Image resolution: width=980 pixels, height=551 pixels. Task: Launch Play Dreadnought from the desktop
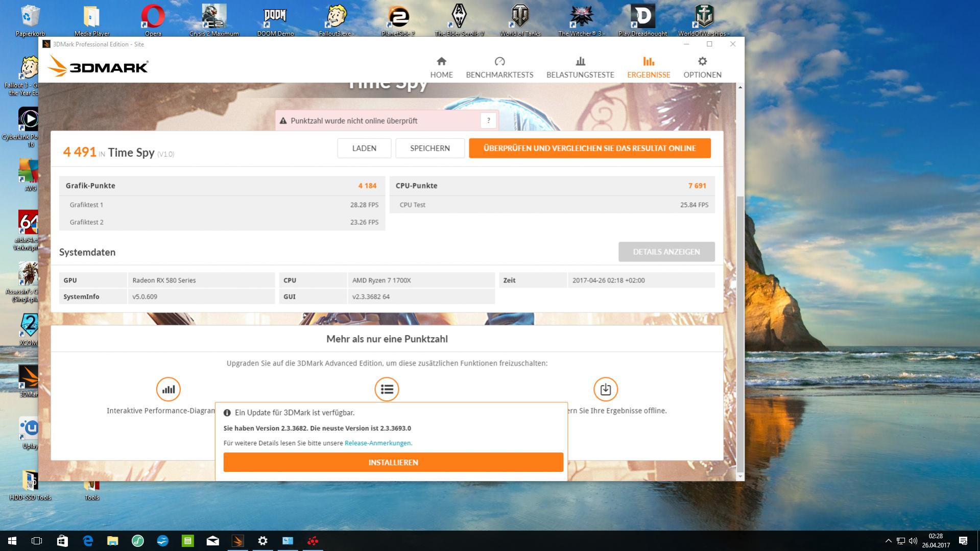pyautogui.click(x=642, y=19)
